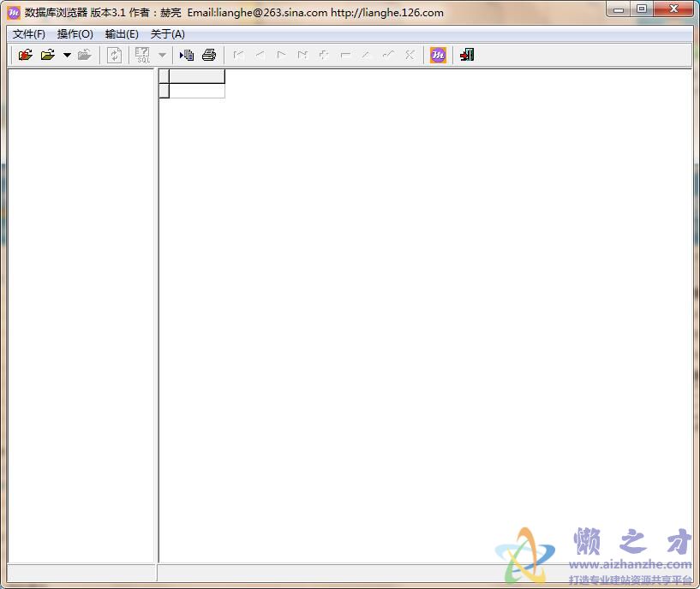Open the 关于(A) menu

(x=167, y=34)
